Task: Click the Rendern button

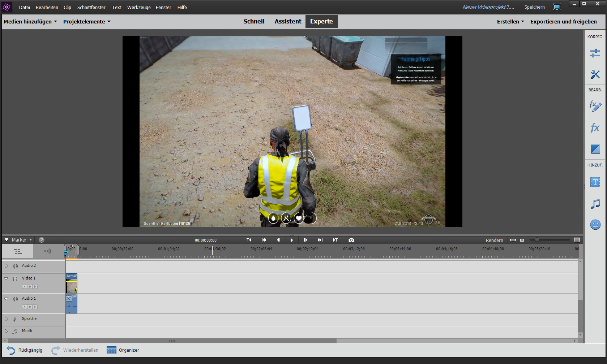Action: tap(494, 240)
